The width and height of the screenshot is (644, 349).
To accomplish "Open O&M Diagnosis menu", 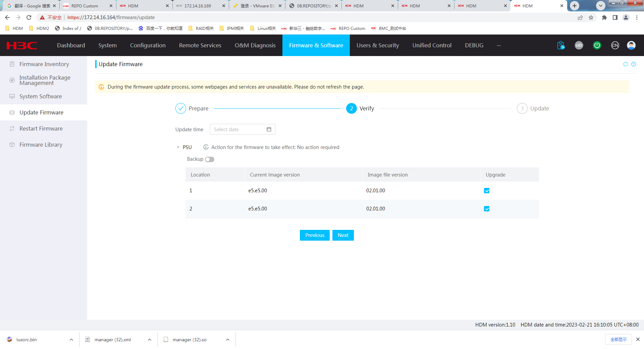I will pyautogui.click(x=255, y=45).
